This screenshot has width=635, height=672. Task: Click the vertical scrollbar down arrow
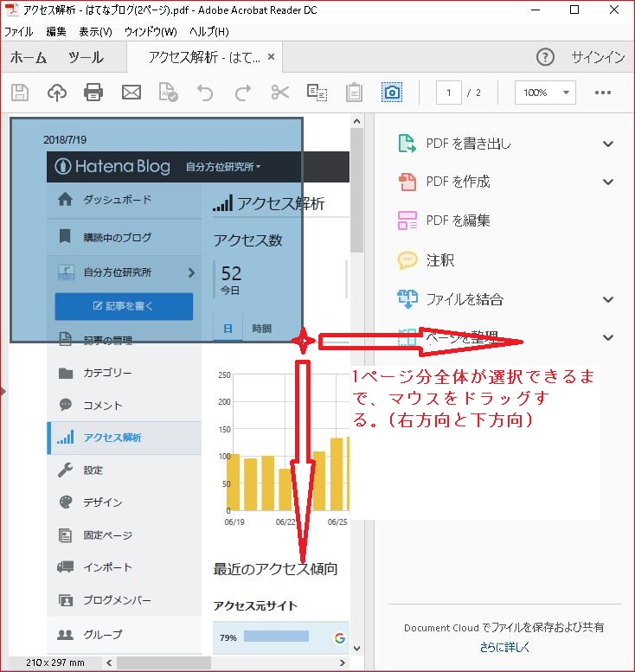click(x=356, y=649)
